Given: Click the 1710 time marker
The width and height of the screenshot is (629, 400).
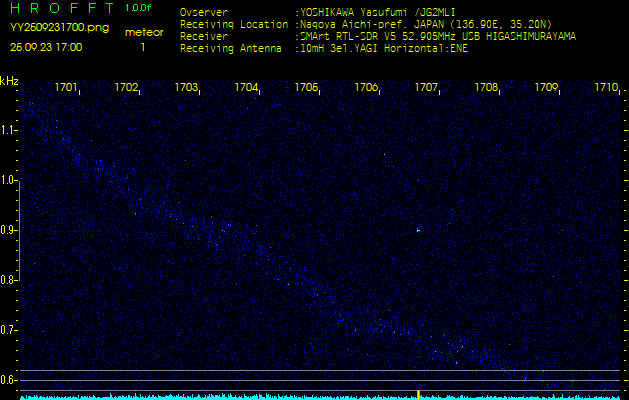Looking at the screenshot, I should pos(606,88).
